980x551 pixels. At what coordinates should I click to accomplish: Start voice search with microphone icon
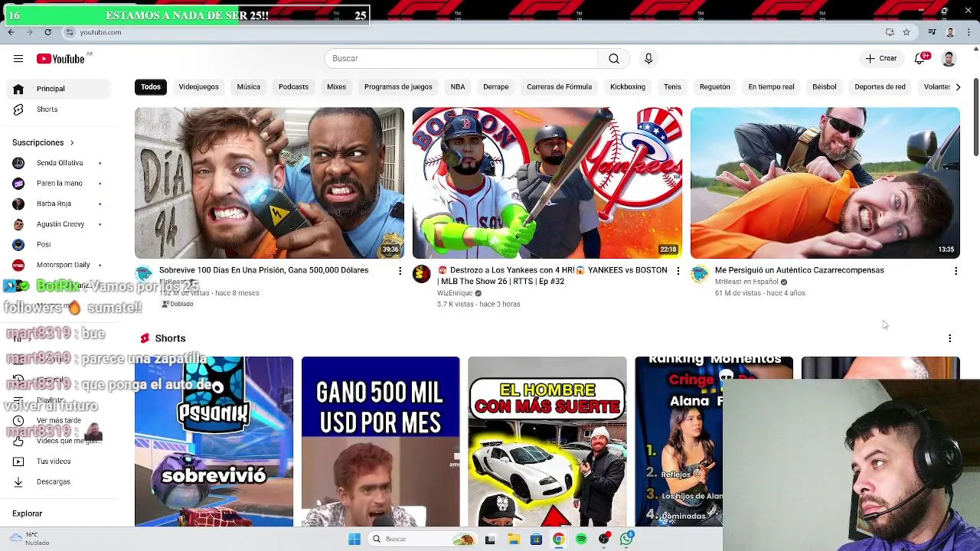(648, 58)
